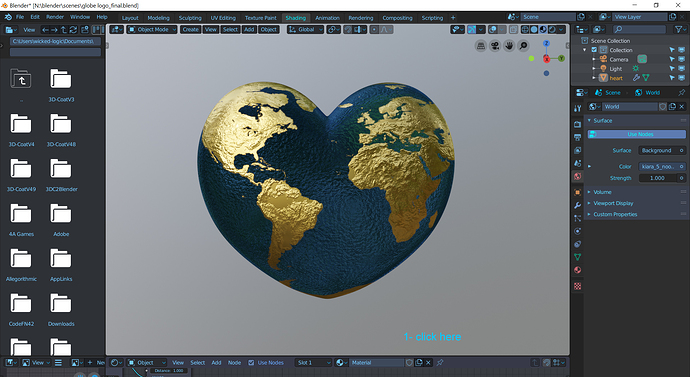The width and height of the screenshot is (690, 377).
Task: Pin the properties editor context
Action: click(x=682, y=92)
